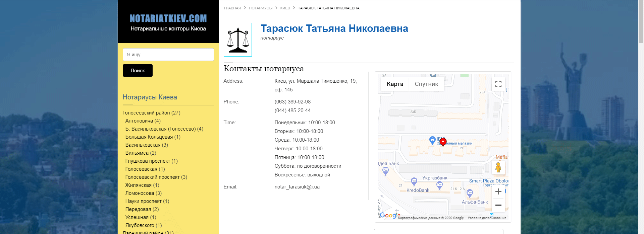Viewport: 644px width, 234px height.
Task: Switch map to Карта view
Action: click(395, 84)
